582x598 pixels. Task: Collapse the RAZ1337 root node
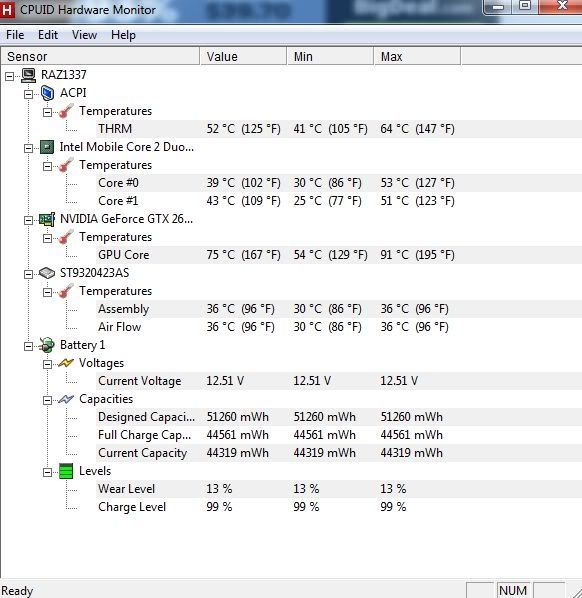pos(10,76)
